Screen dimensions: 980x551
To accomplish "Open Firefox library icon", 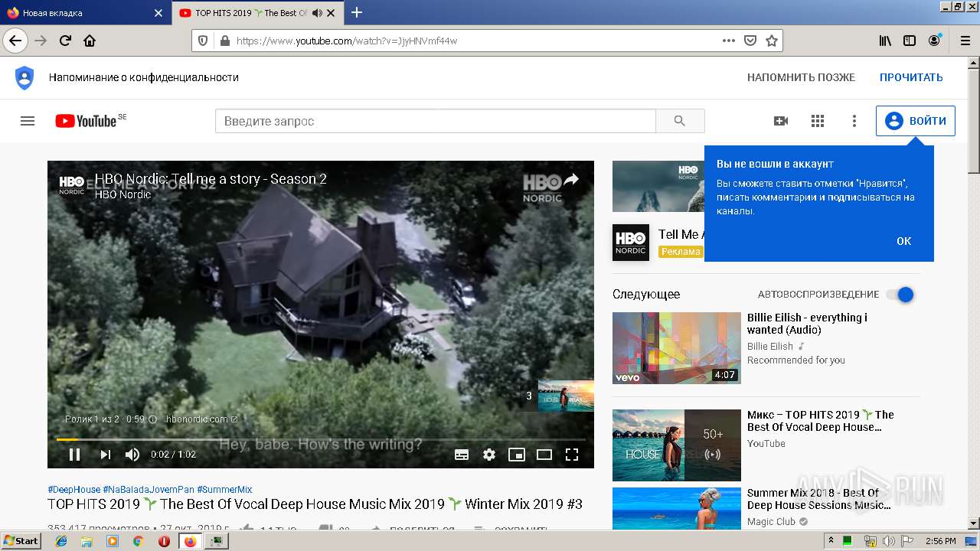I will 885,41.
